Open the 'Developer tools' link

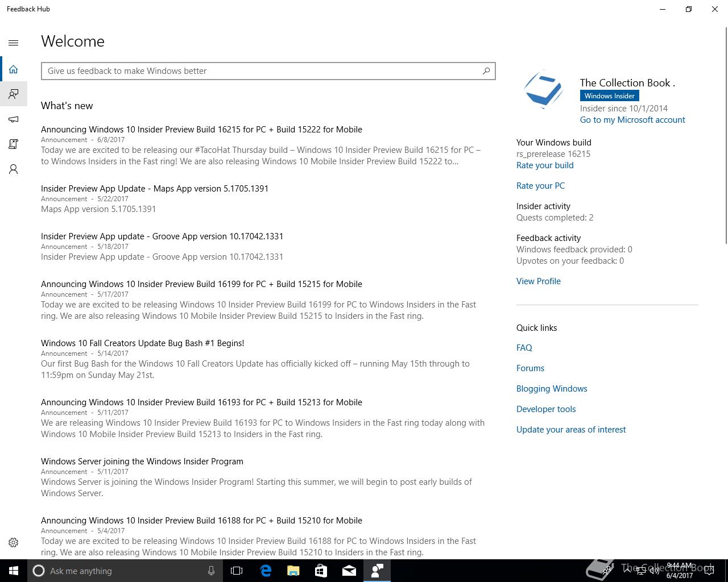point(546,409)
